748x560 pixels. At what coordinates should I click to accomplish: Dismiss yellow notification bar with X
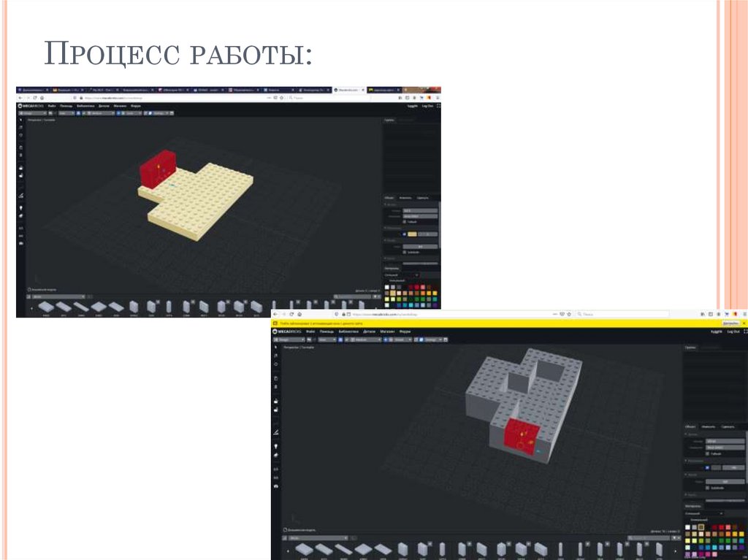pyautogui.click(x=744, y=323)
